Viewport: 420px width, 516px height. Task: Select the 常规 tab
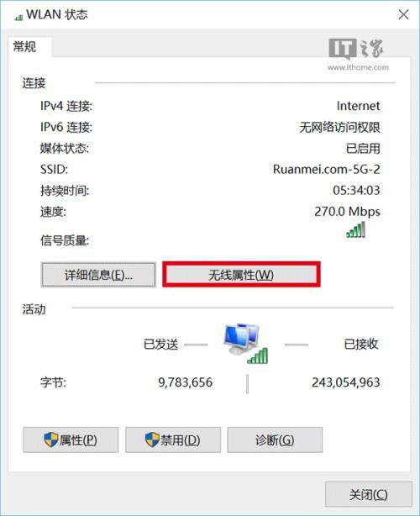pyautogui.click(x=24, y=47)
